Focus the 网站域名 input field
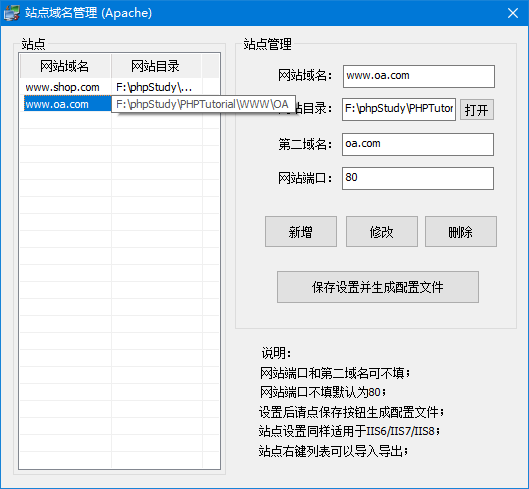 click(419, 76)
